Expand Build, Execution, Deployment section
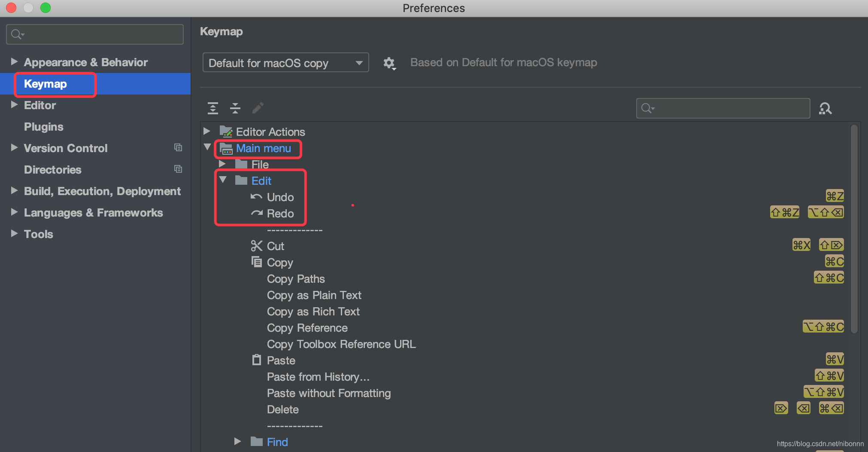The image size is (868, 452). pyautogui.click(x=14, y=190)
